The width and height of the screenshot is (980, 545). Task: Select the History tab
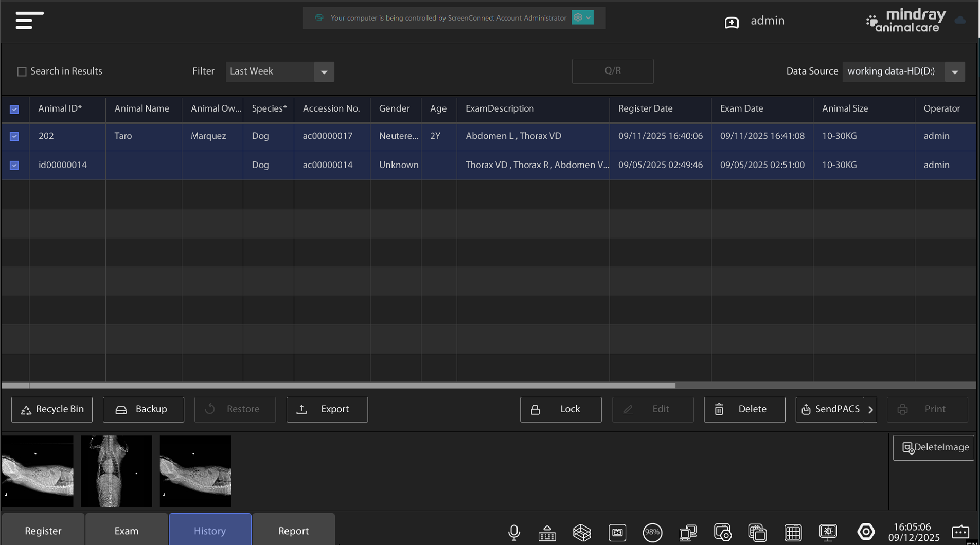(x=210, y=530)
